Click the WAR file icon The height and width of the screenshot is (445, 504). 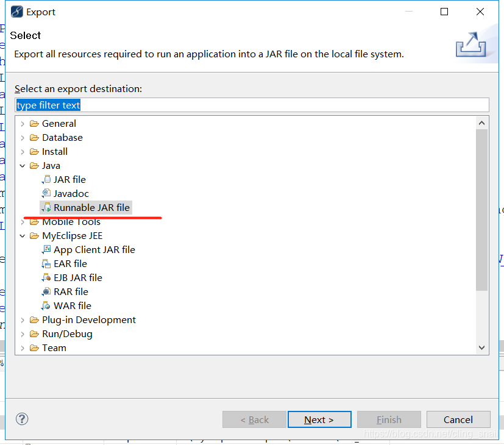click(46, 306)
